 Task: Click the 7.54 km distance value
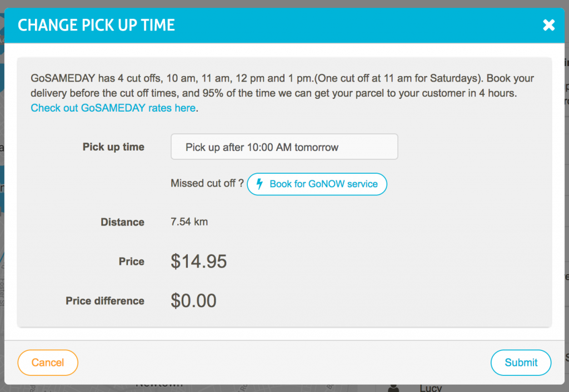(189, 222)
